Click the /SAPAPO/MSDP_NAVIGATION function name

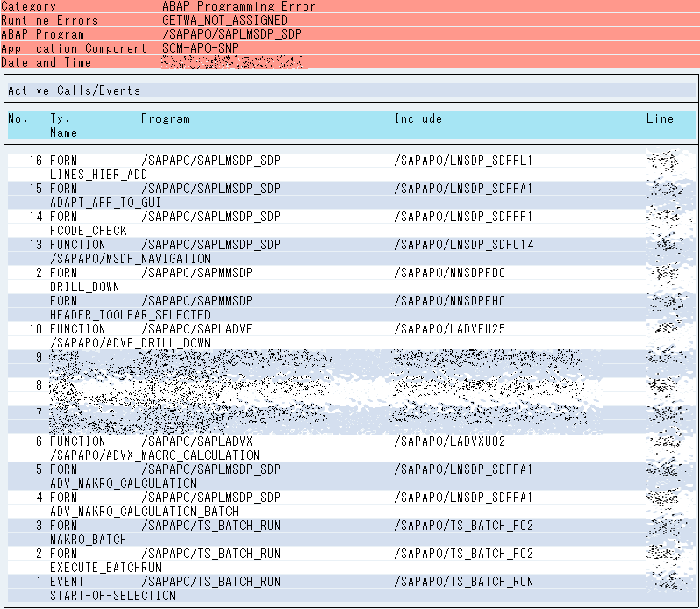[130, 259]
